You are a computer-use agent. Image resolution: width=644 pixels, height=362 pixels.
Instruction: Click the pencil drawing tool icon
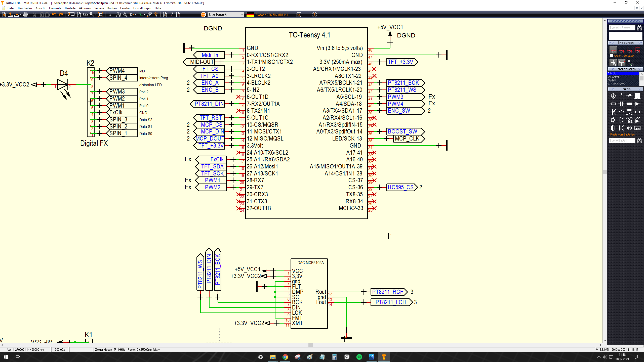point(149,15)
